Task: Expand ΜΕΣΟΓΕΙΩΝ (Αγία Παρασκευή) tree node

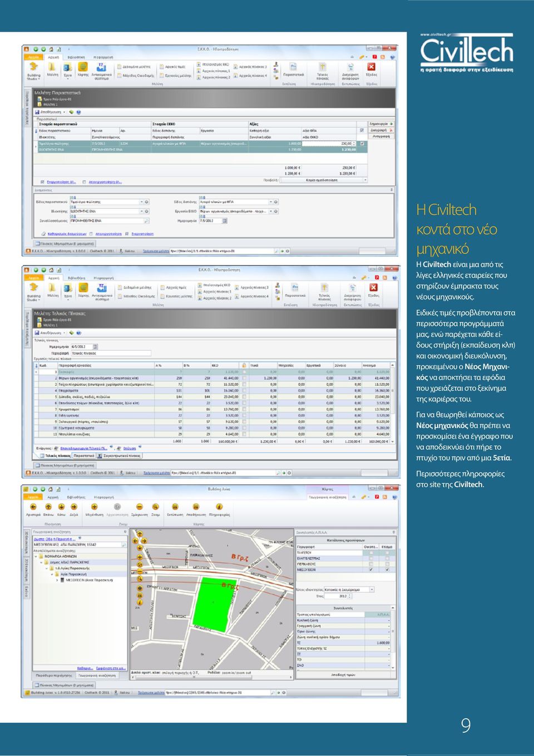Action: (58, 580)
